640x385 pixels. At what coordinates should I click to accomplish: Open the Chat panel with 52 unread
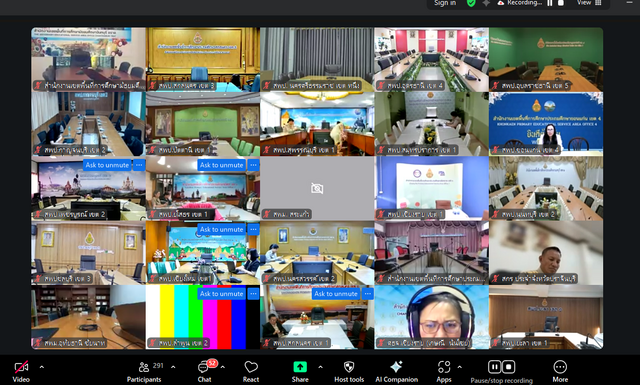pyautogui.click(x=204, y=371)
